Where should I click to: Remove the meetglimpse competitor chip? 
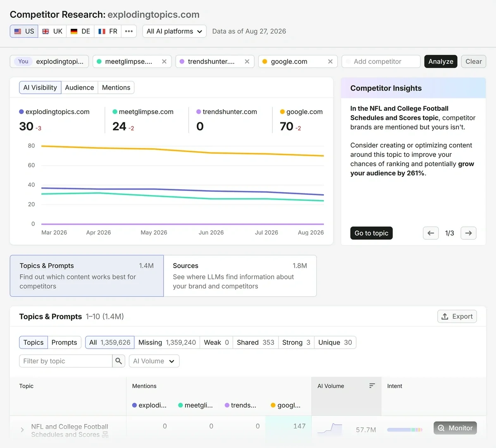pyautogui.click(x=164, y=62)
